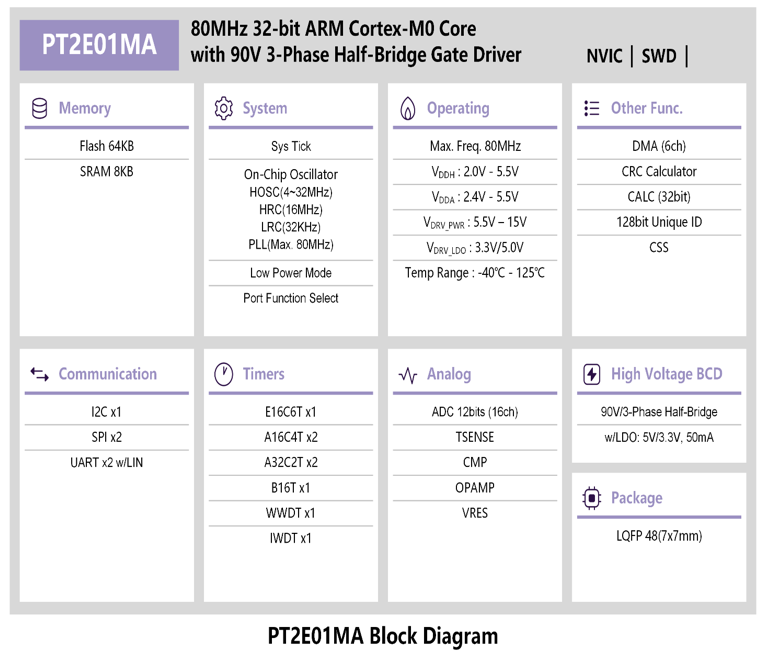The height and width of the screenshot is (652, 766).
Task: Click the Package chip icon
Action: 591,498
